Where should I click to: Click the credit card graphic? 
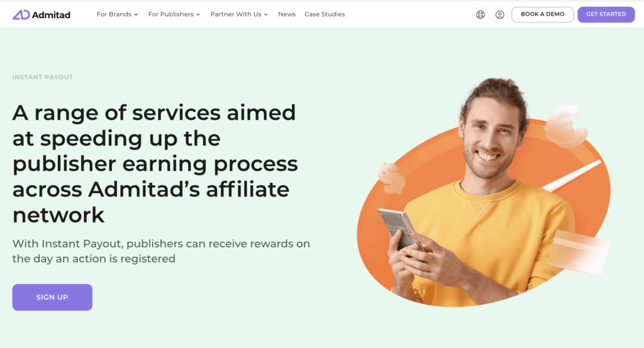pyautogui.click(x=579, y=252)
